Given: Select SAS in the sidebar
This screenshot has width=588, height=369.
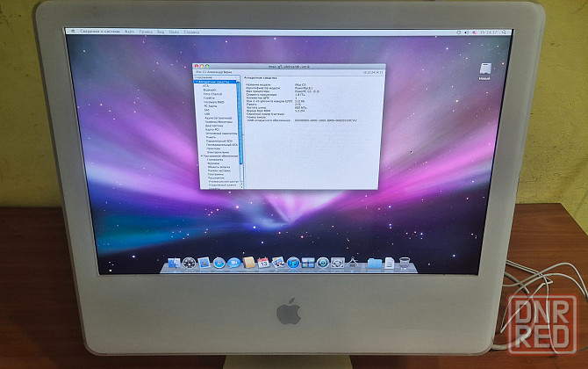Looking at the screenshot, I should tap(207, 110).
